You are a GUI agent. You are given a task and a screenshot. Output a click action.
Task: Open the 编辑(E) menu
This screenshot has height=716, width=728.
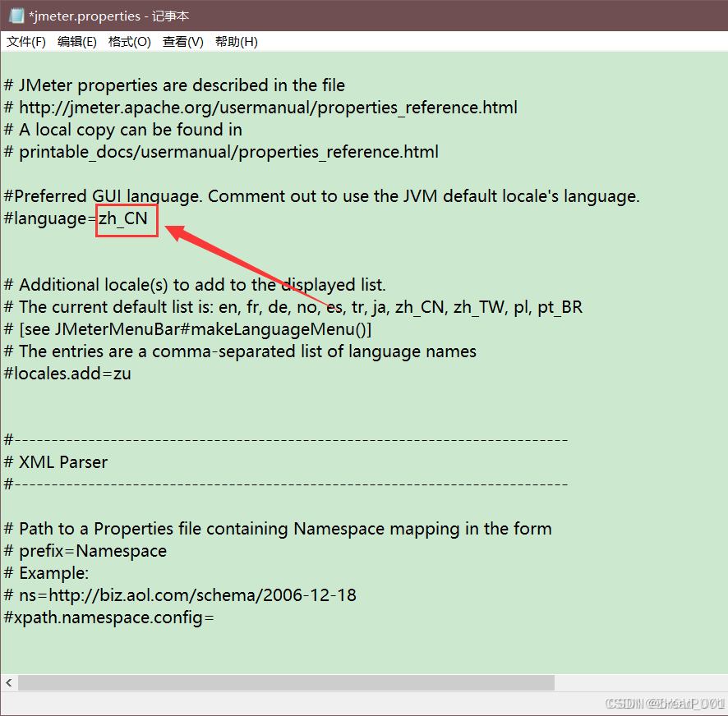[77, 41]
